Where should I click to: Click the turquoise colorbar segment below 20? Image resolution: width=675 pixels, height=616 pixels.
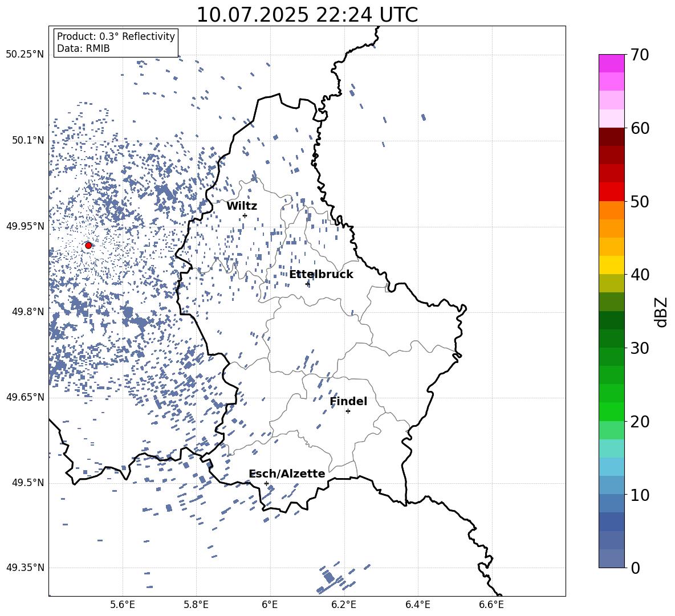[x=611, y=448]
